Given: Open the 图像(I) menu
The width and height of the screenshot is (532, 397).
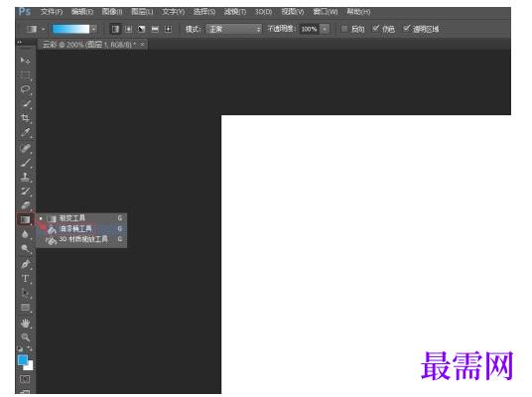Looking at the screenshot, I should point(112,12).
